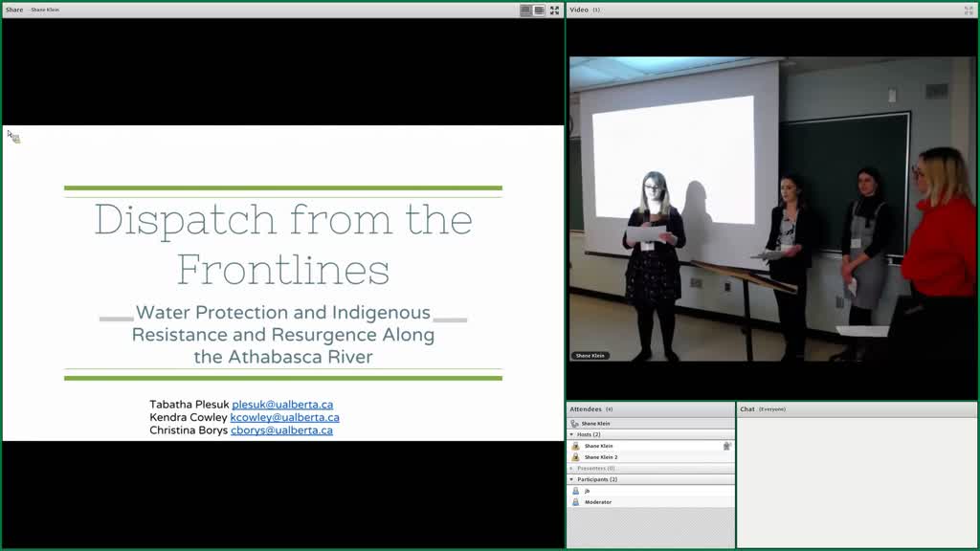Click the phone icon beside Shane Klein header row
The width and height of the screenshot is (980, 551).
(x=574, y=424)
